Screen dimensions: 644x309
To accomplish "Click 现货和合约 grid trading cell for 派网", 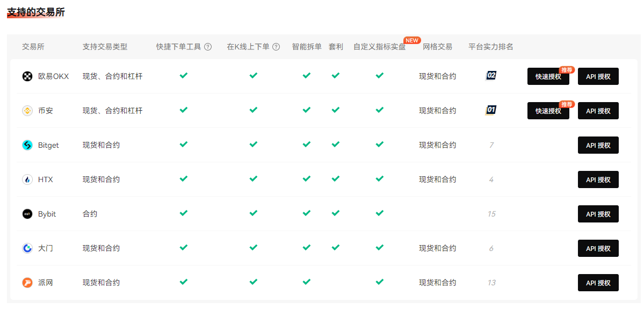I will tap(437, 283).
